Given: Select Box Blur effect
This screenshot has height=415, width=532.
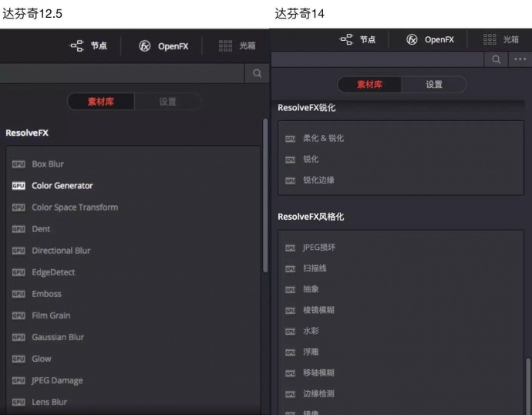Looking at the screenshot, I should [x=48, y=164].
